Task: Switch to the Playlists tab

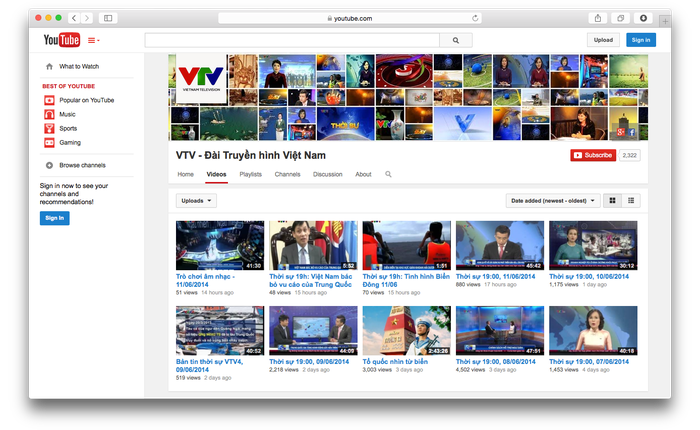Action: tap(250, 174)
